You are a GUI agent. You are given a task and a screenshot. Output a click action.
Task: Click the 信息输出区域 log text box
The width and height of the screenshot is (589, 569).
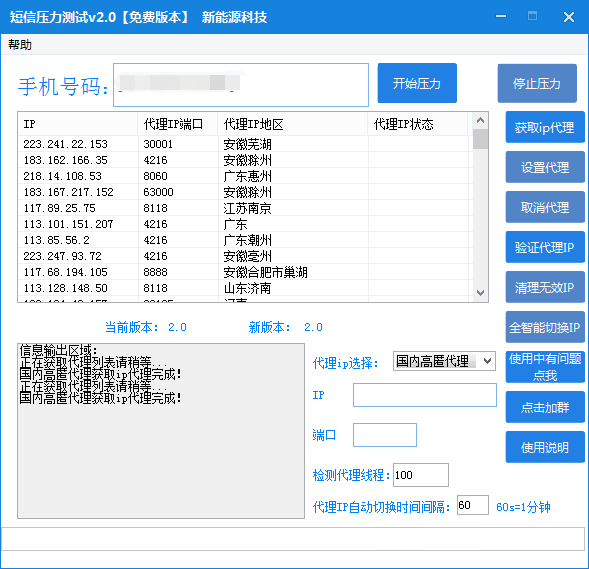pyautogui.click(x=161, y=431)
